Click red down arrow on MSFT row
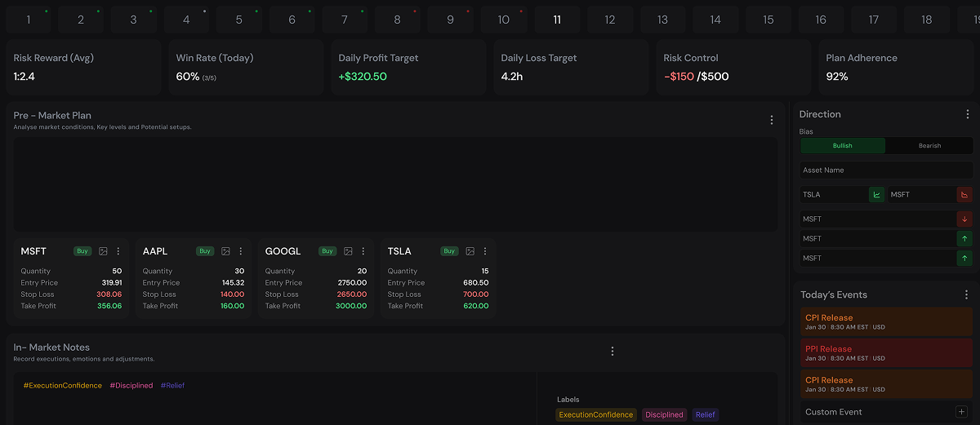This screenshot has height=425, width=980. pyautogui.click(x=964, y=219)
